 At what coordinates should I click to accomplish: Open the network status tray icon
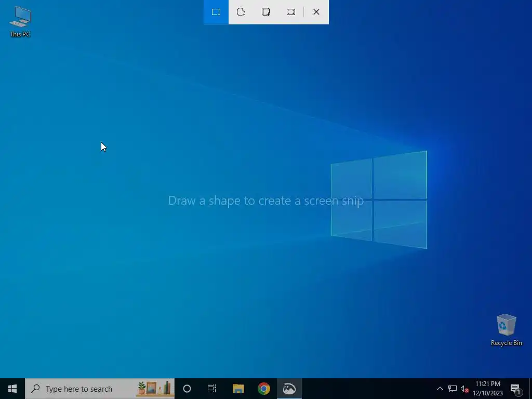pos(453,389)
